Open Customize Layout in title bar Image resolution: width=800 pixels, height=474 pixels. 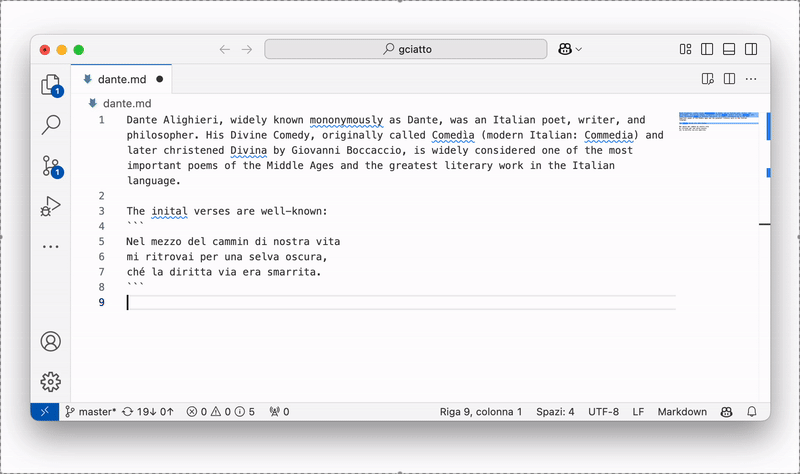685,49
